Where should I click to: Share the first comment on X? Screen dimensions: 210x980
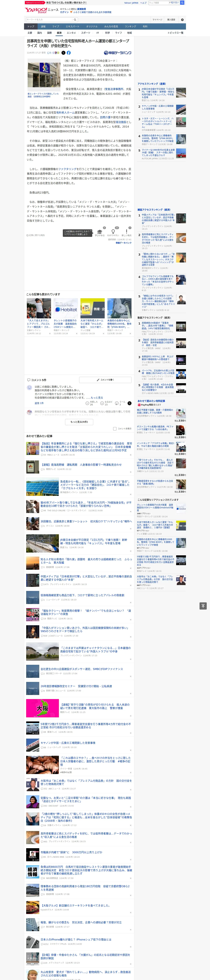pos(129,403)
